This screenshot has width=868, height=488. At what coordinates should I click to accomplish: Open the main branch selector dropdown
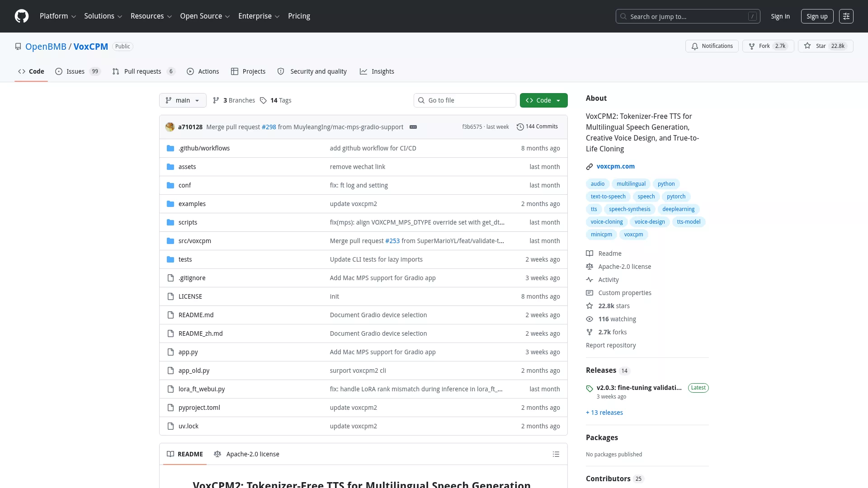click(183, 100)
